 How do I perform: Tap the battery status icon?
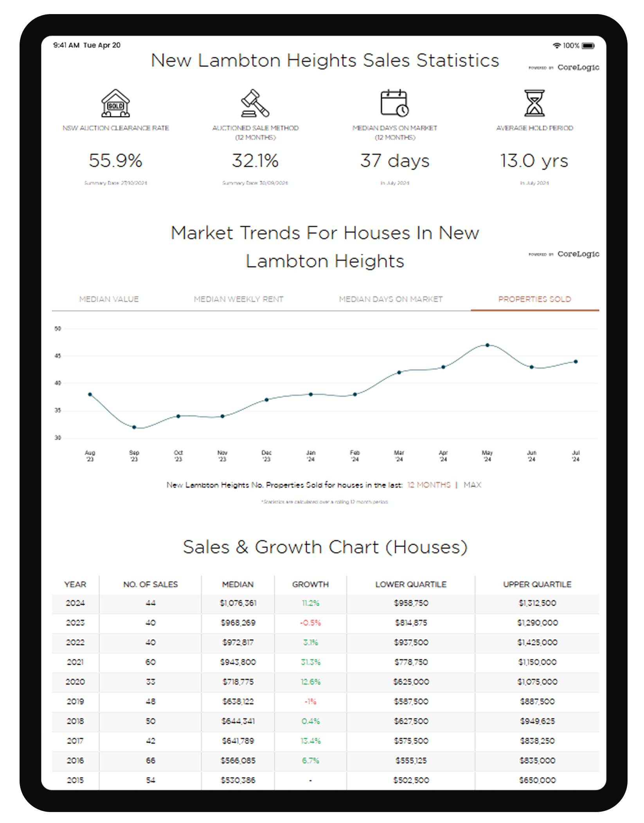point(588,46)
